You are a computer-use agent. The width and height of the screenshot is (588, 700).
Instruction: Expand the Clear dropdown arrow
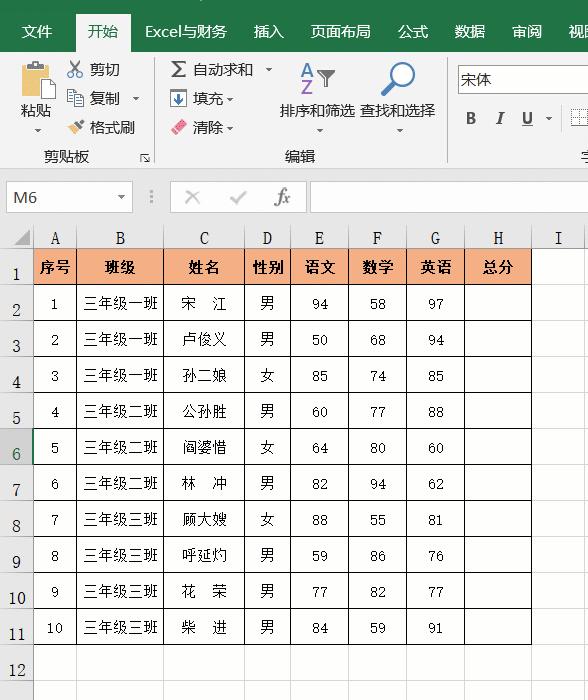coord(230,129)
